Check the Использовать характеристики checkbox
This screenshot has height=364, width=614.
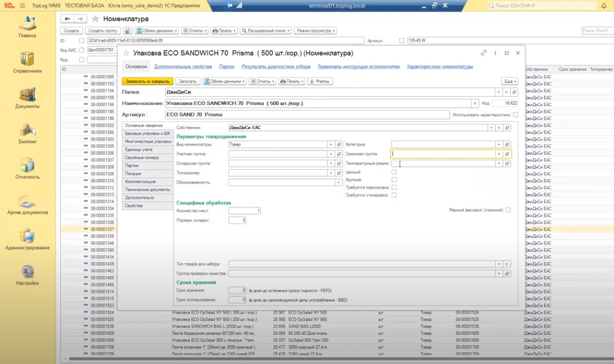(x=515, y=115)
